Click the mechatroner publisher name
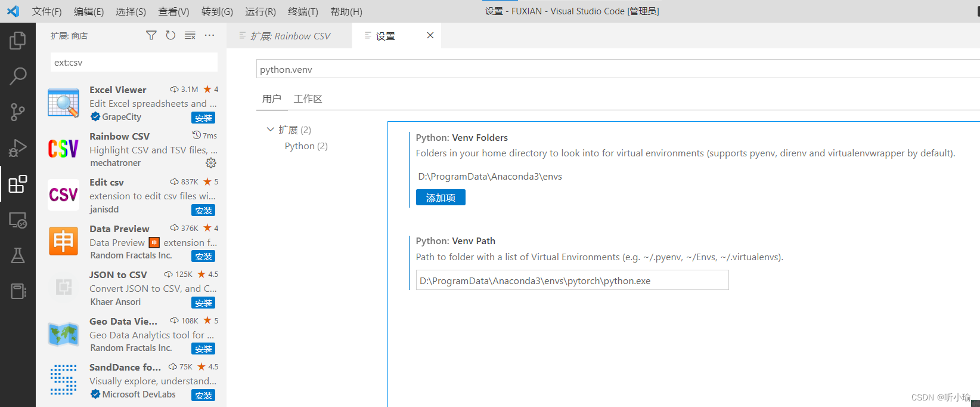The height and width of the screenshot is (407, 980). click(116, 163)
